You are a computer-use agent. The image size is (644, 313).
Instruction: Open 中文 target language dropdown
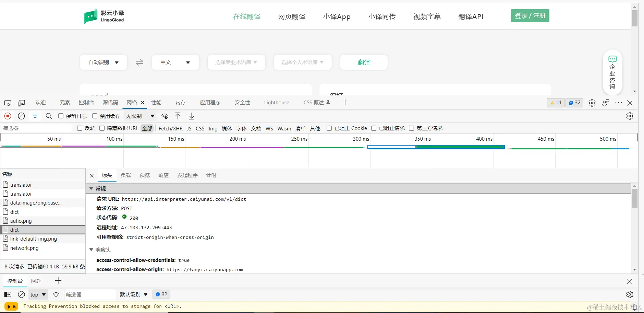click(x=175, y=62)
